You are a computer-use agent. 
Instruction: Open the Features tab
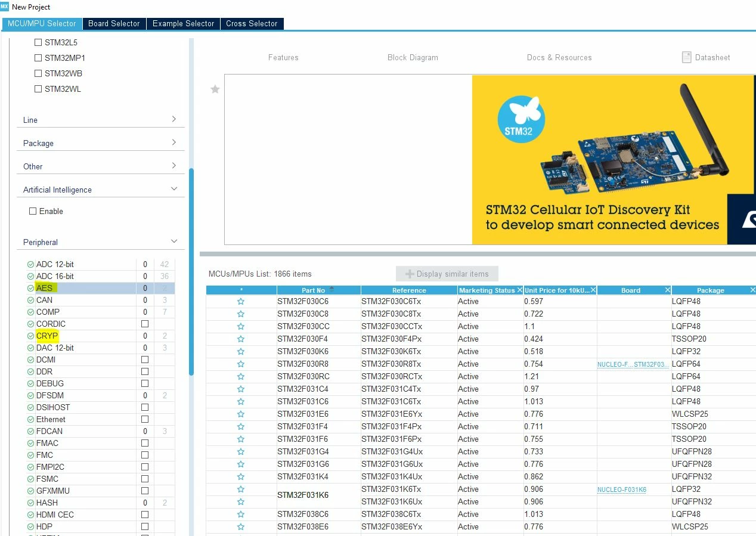[x=283, y=57]
